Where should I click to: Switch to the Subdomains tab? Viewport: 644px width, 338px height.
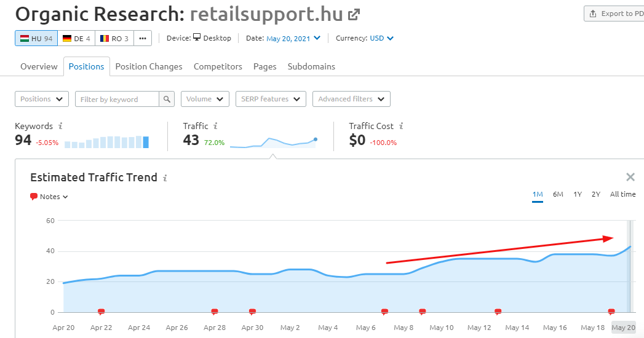[311, 66]
